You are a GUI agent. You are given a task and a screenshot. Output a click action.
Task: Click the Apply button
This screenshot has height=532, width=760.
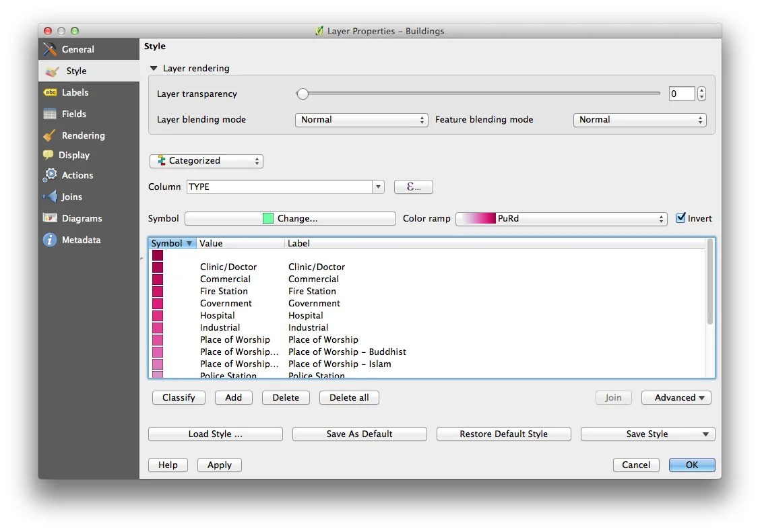click(x=219, y=465)
